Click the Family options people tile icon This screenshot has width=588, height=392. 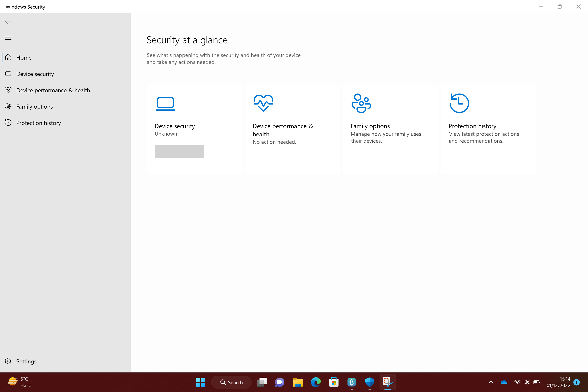tap(361, 103)
